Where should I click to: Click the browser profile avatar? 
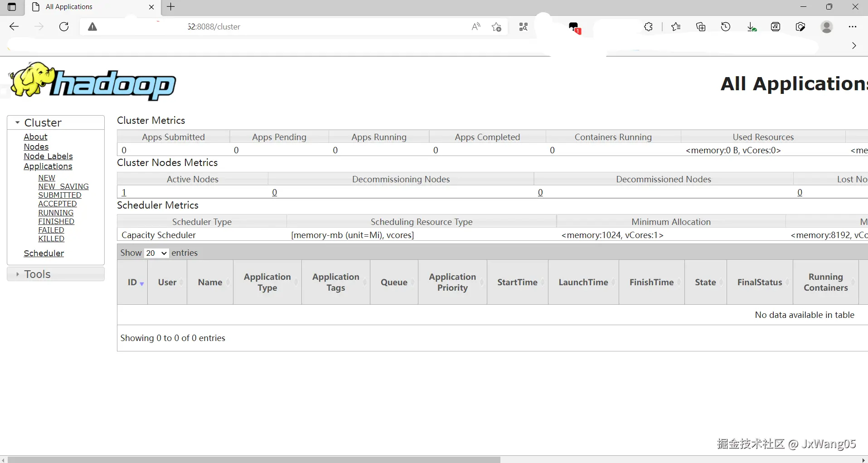click(x=827, y=27)
